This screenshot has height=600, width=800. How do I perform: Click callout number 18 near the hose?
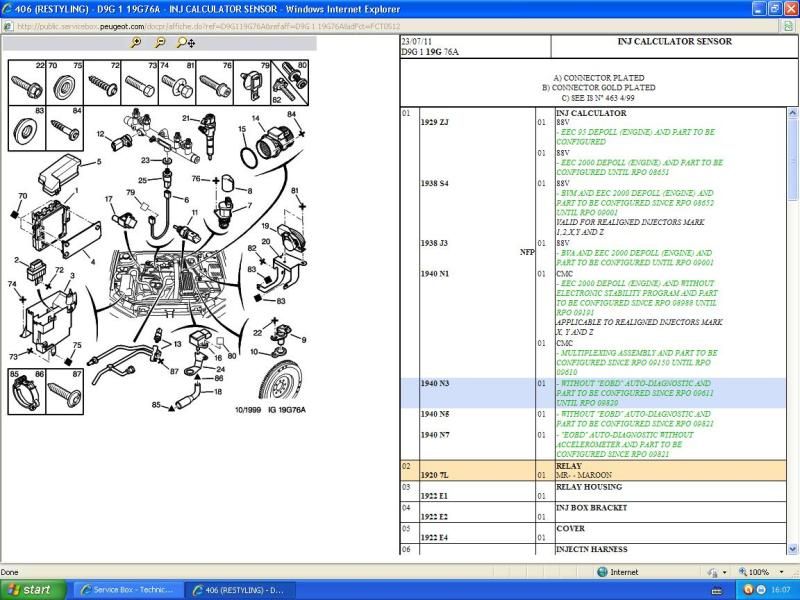(x=218, y=392)
